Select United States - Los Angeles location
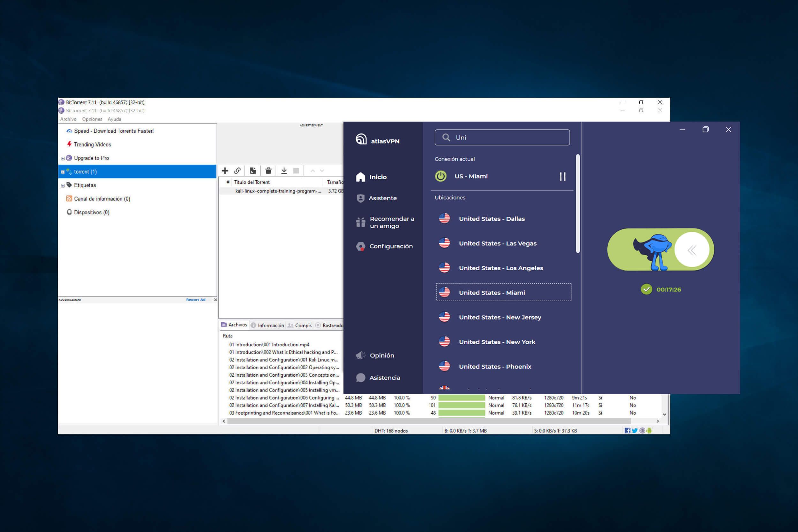Viewport: 798px width, 532px height. pyautogui.click(x=504, y=268)
